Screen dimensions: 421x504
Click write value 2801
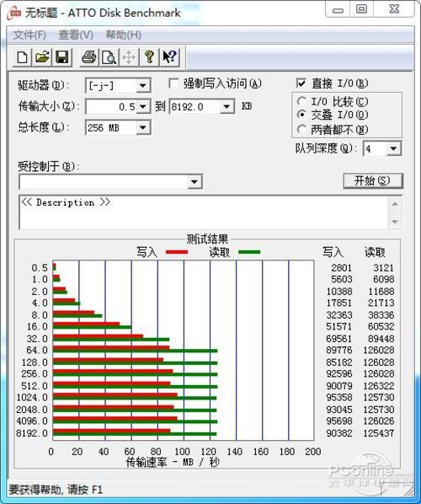pyautogui.click(x=342, y=268)
